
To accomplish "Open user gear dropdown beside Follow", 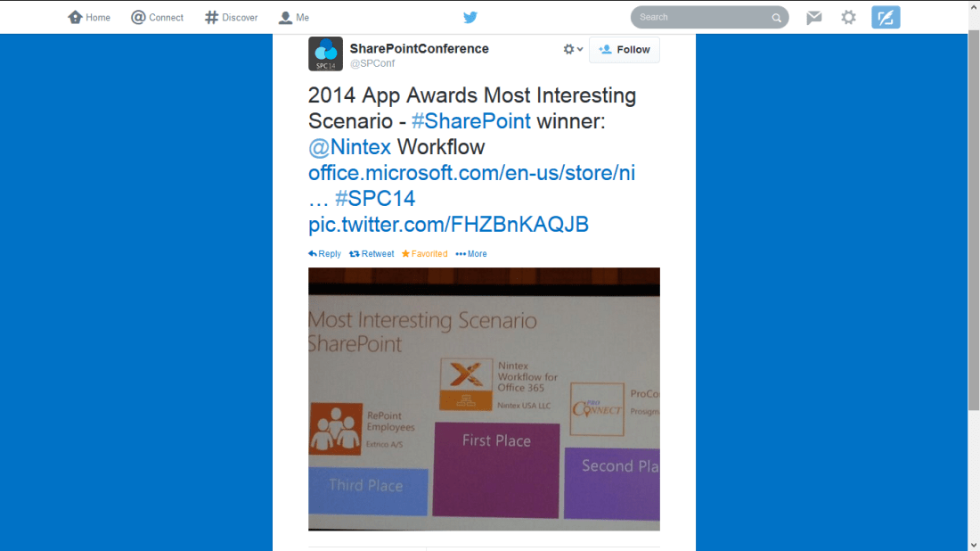I will [573, 50].
